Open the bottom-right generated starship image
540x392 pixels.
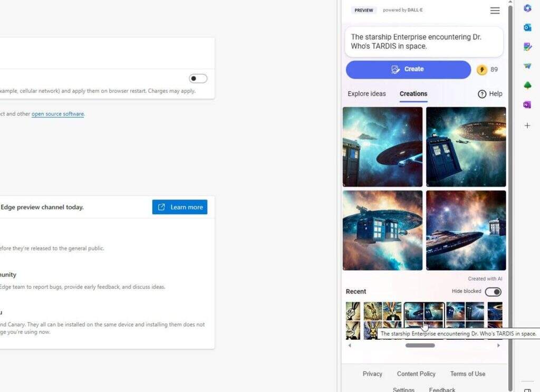(x=466, y=231)
